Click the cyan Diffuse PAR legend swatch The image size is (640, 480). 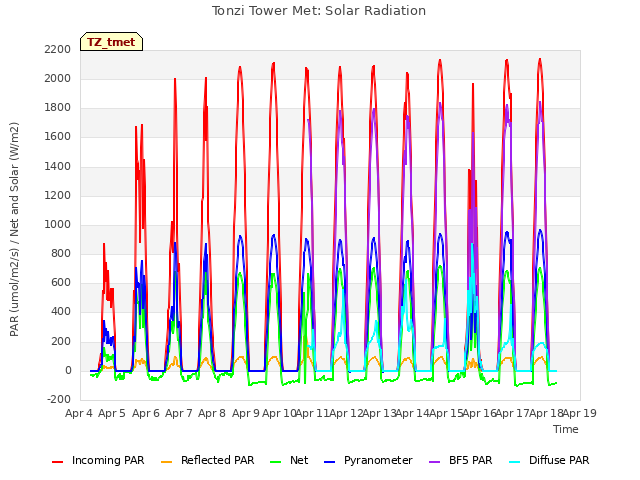pos(515,462)
